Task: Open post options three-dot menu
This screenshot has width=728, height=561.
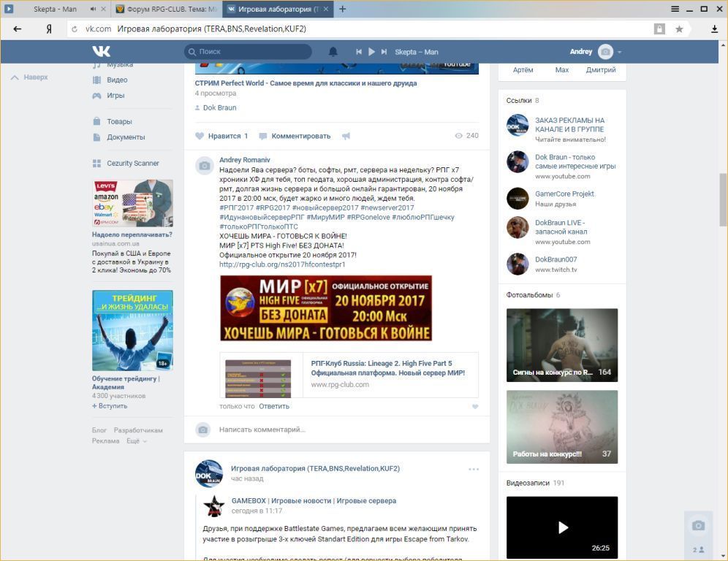Action: click(x=474, y=469)
